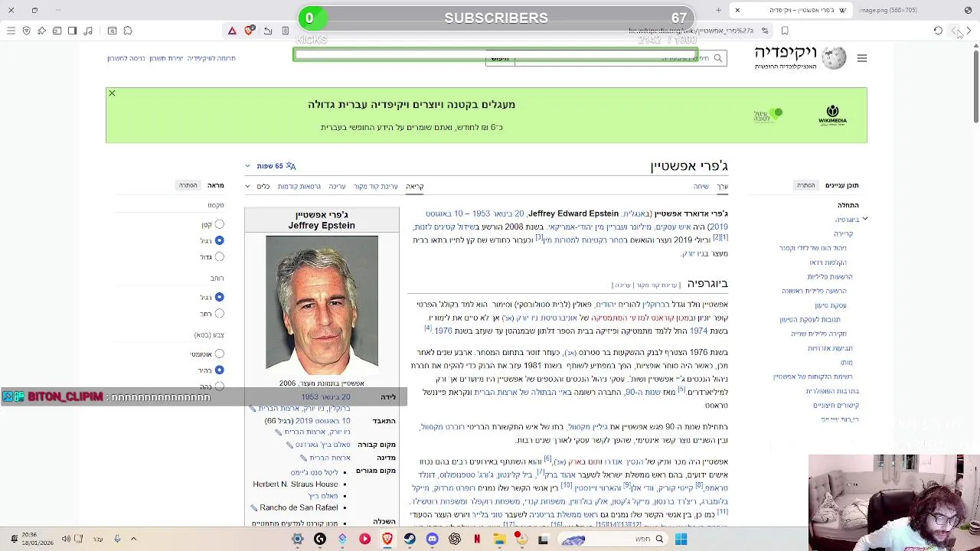Jump to קישורים חיצוניים in contents
The height and width of the screenshot is (551, 980).
click(x=836, y=406)
